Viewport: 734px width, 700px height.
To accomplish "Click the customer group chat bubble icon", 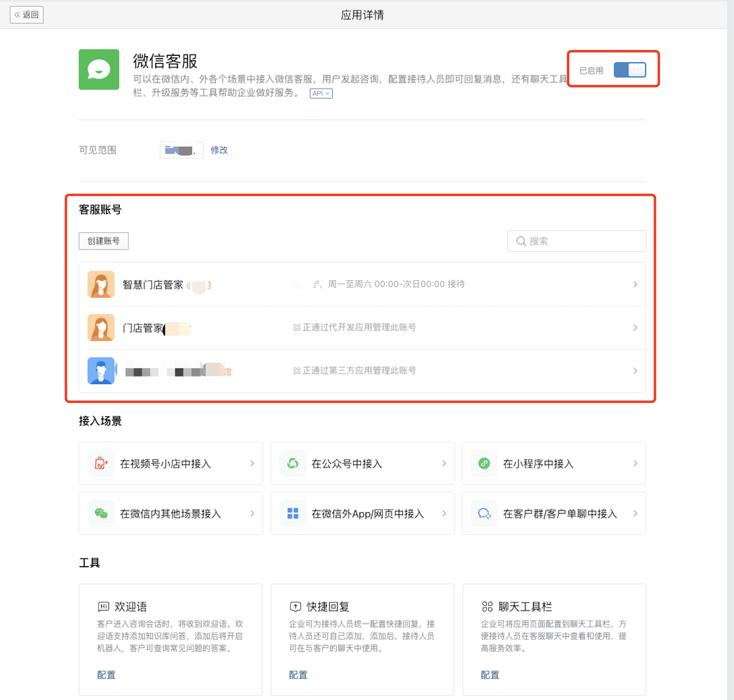I will coord(484,513).
